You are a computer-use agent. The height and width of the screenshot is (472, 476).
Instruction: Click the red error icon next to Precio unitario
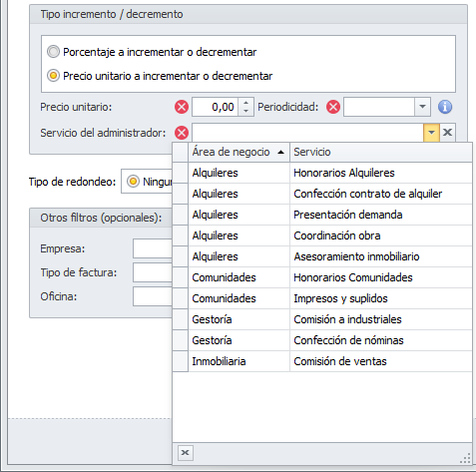click(182, 107)
